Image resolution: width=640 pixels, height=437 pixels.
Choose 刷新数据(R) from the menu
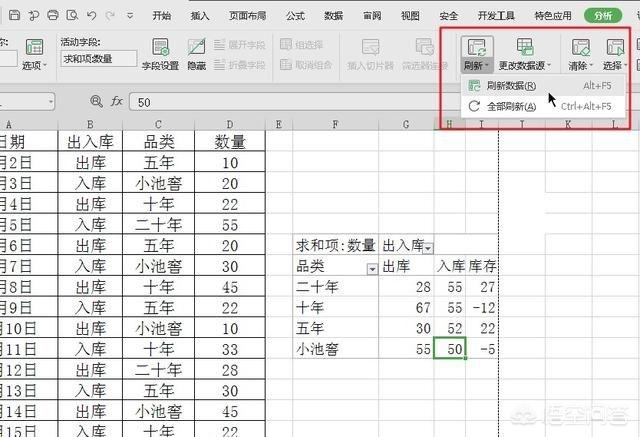543,86
